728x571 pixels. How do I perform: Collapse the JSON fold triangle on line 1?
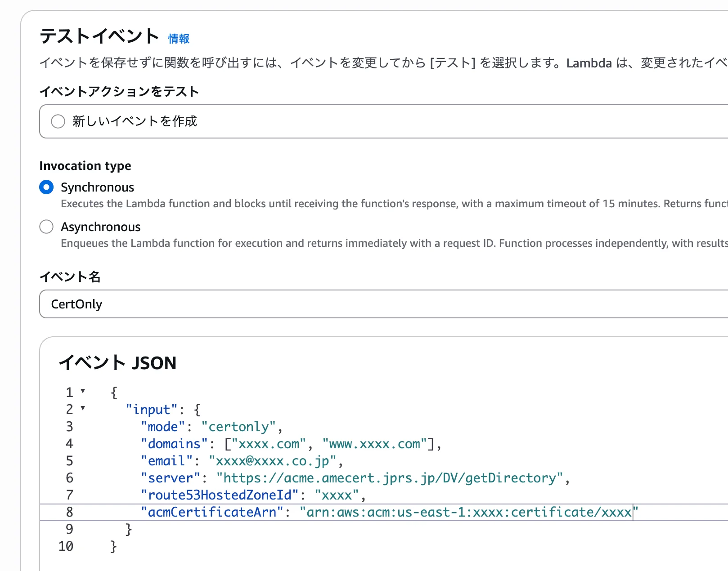(x=82, y=392)
